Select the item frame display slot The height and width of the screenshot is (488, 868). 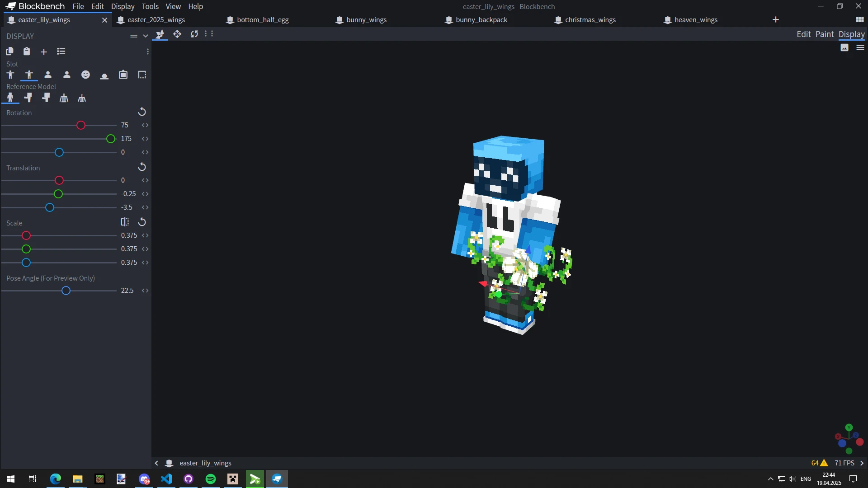click(123, 75)
